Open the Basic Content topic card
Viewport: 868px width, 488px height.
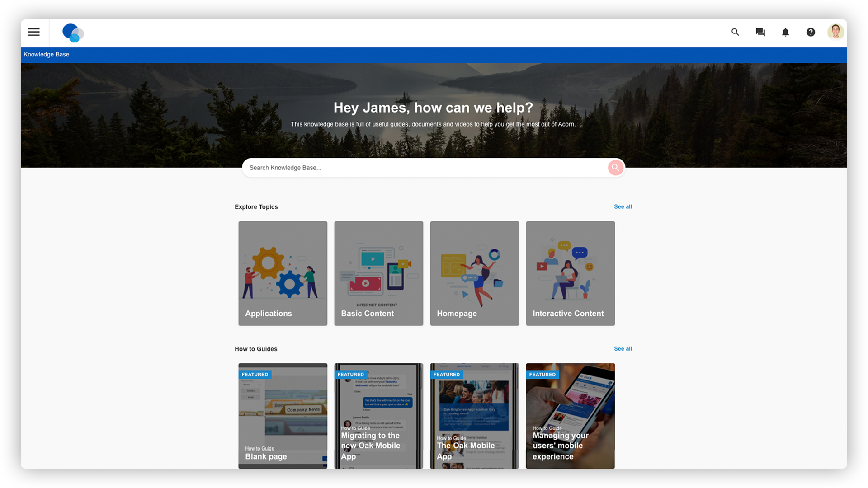click(x=378, y=273)
